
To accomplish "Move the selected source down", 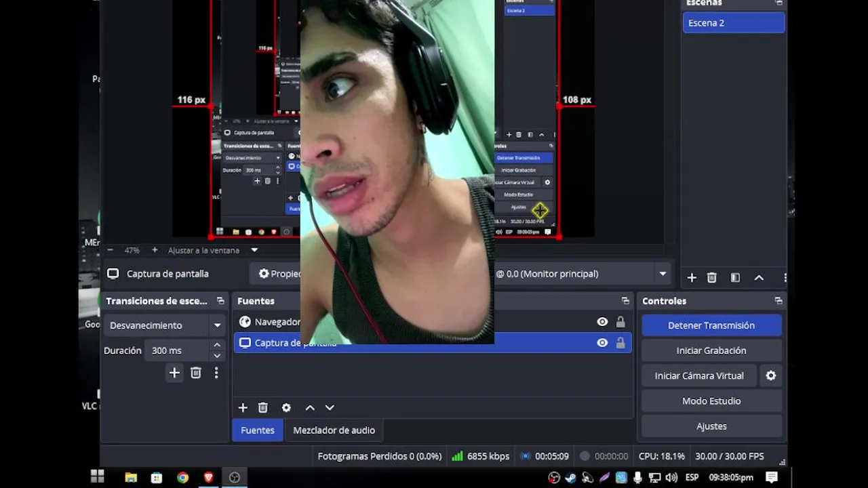I will [x=330, y=407].
